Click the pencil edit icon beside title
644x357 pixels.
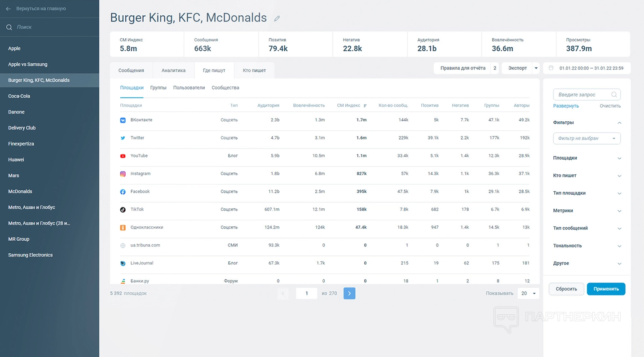pyautogui.click(x=277, y=18)
